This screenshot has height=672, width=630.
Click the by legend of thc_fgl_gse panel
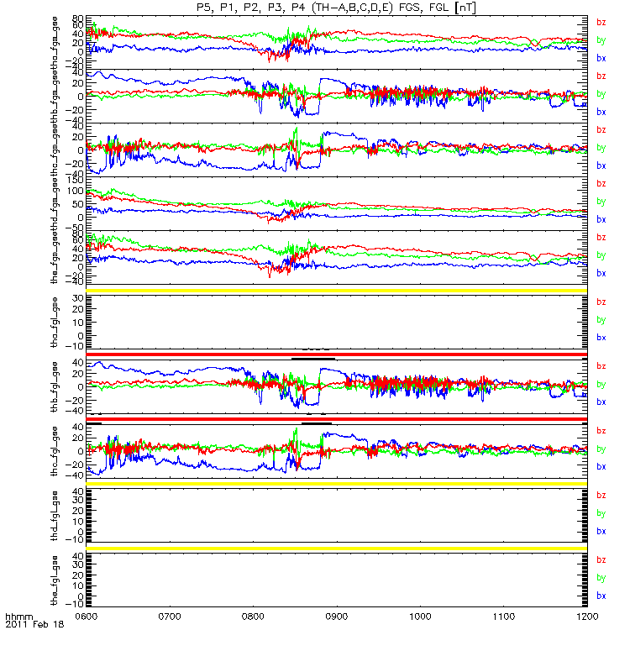point(601,449)
